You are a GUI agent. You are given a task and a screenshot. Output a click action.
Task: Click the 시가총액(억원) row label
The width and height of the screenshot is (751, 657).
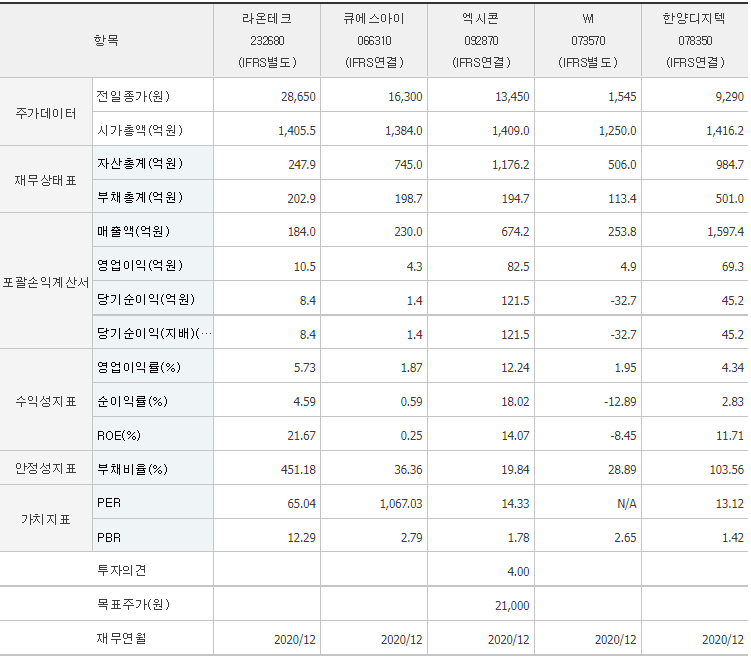point(140,130)
